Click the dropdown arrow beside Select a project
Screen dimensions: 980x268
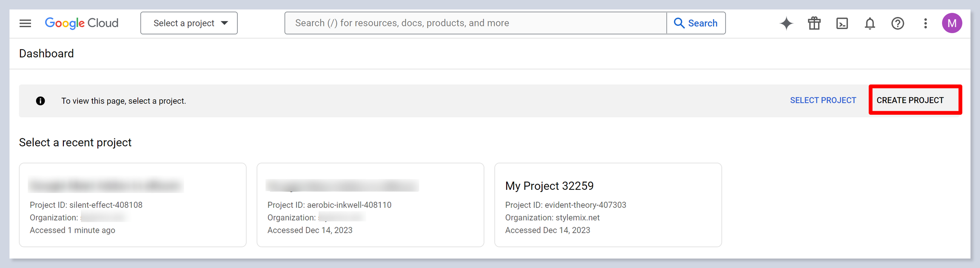point(225,23)
